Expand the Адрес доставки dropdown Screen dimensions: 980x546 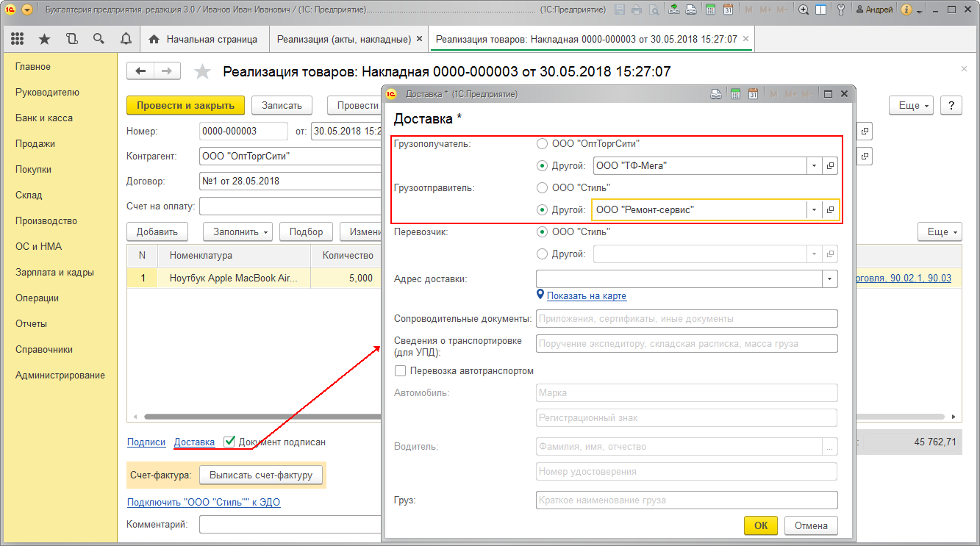(830, 279)
